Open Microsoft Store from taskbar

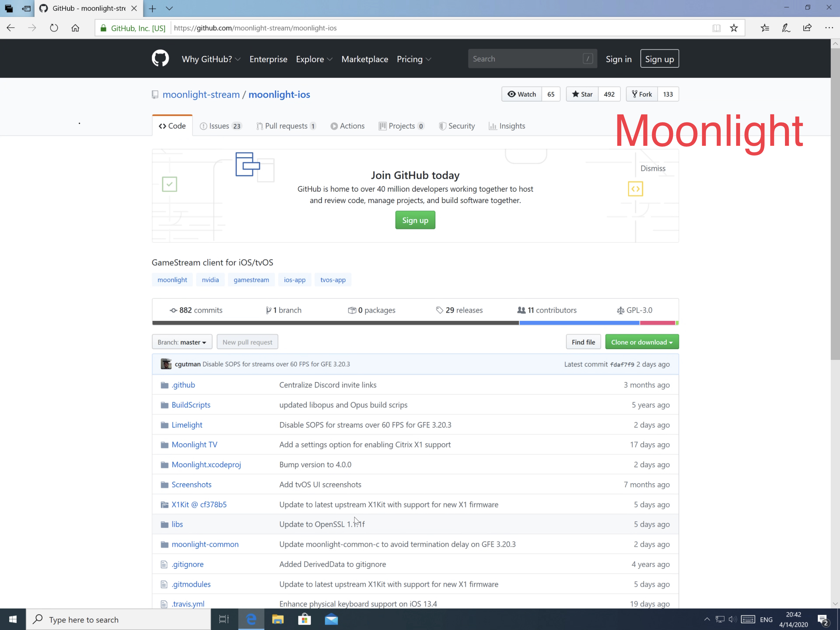(x=304, y=619)
